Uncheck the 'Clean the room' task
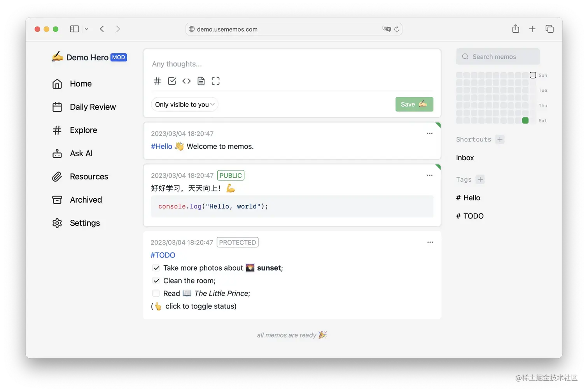Viewport: 588px width, 392px height. point(156,280)
